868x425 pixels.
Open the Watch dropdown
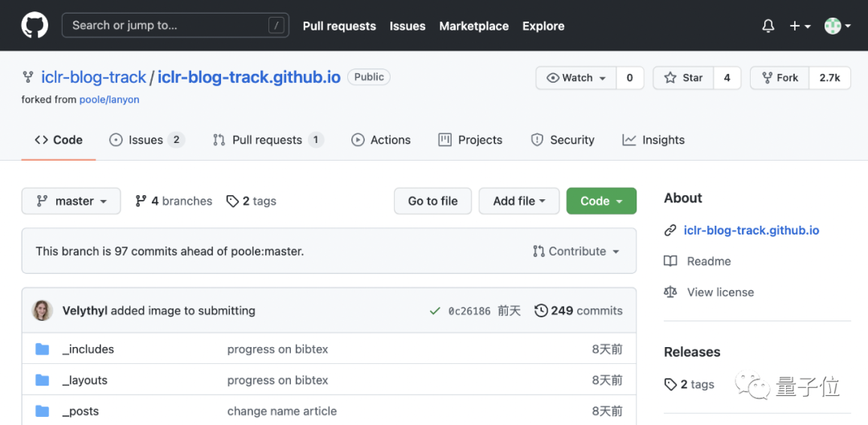pos(575,78)
